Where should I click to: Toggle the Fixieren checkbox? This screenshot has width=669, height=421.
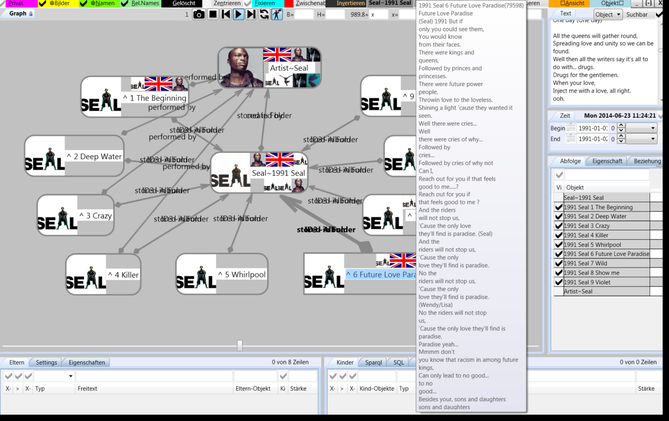[x=248, y=3]
